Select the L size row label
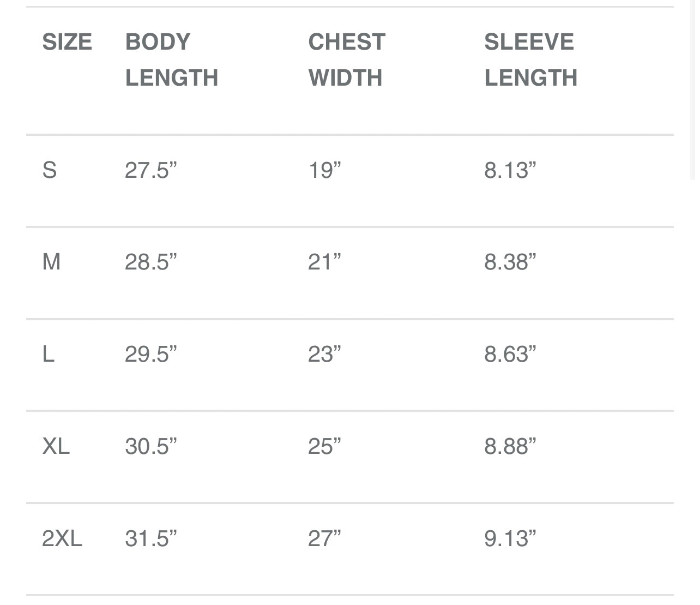This screenshot has width=700, height=605. [x=49, y=354]
